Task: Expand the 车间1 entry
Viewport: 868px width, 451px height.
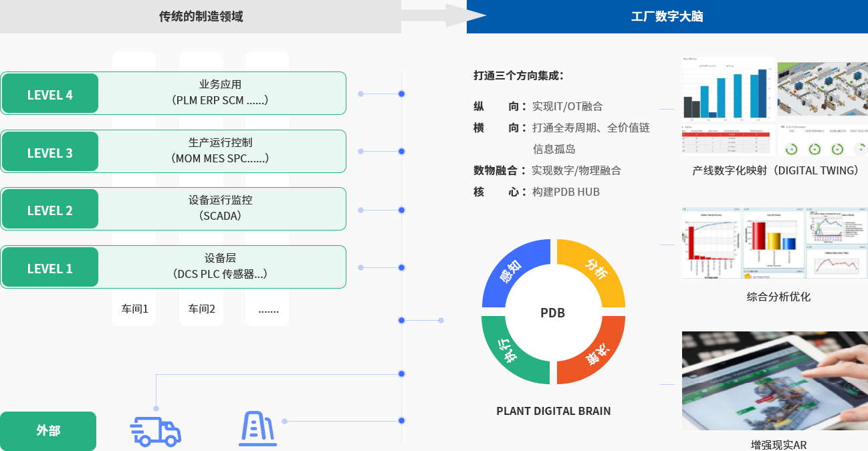Action: coord(133,309)
